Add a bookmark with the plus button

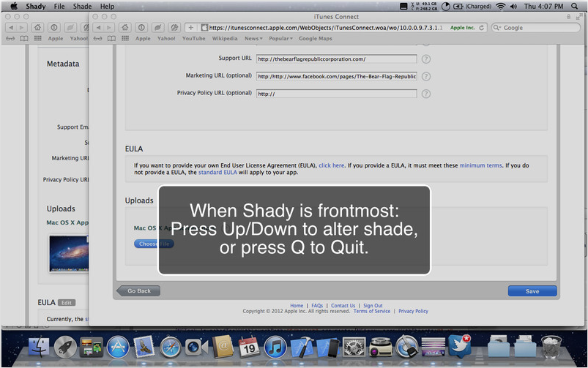(x=191, y=28)
